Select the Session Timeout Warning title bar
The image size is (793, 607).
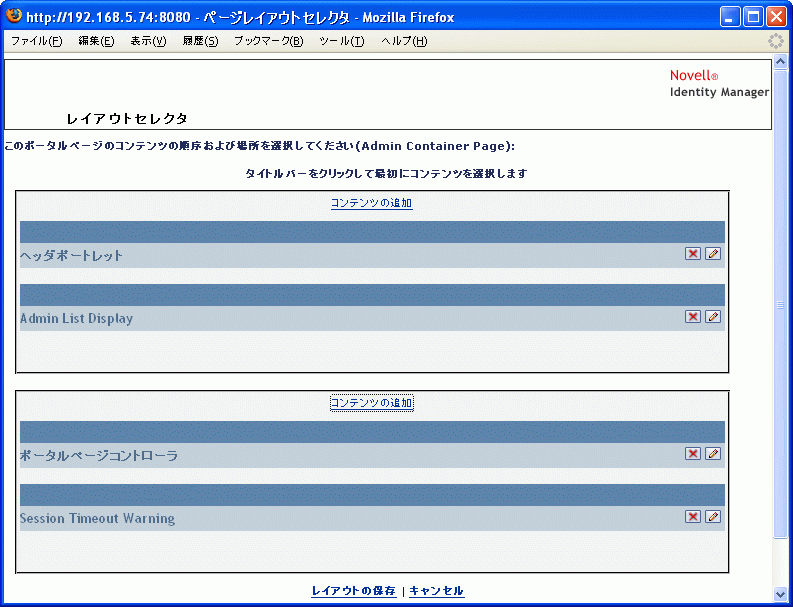pyautogui.click(x=372, y=495)
